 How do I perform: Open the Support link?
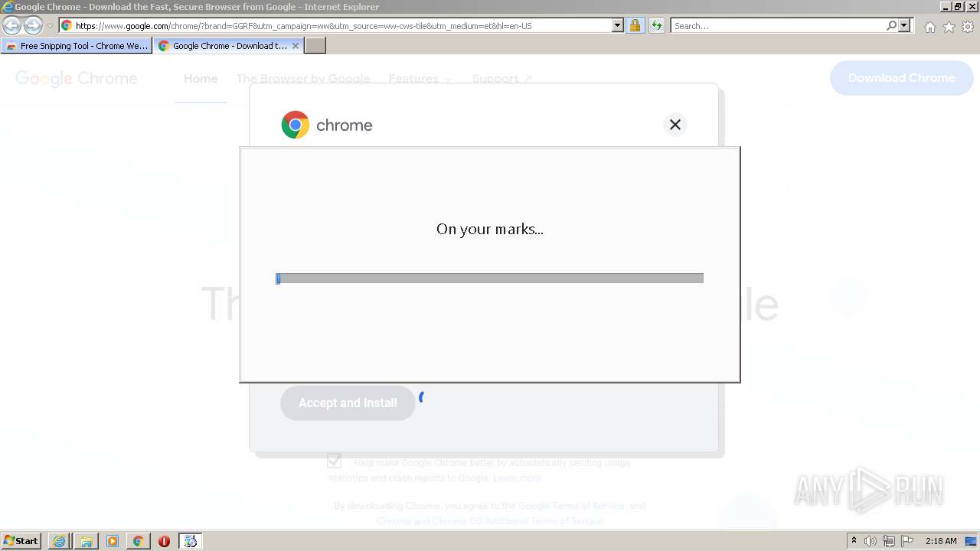click(x=501, y=79)
